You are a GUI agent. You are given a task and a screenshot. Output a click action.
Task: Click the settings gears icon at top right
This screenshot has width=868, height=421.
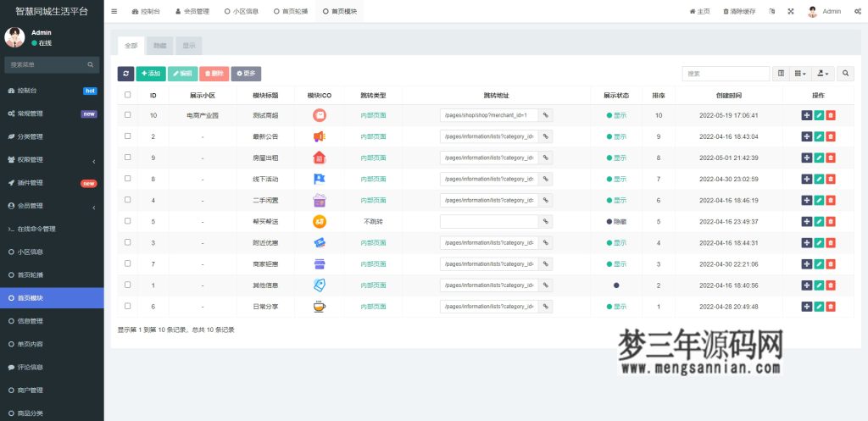pos(858,11)
